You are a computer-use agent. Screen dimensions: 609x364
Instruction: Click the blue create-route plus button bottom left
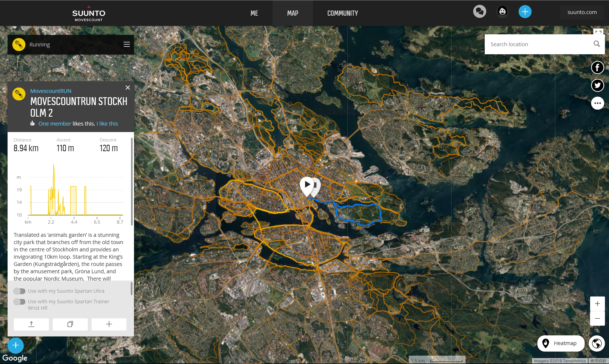click(x=16, y=345)
